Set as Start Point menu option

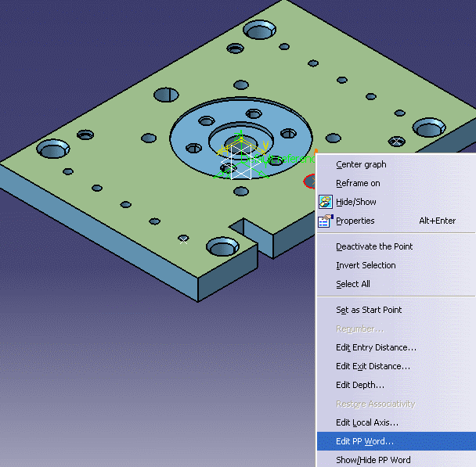(x=369, y=310)
